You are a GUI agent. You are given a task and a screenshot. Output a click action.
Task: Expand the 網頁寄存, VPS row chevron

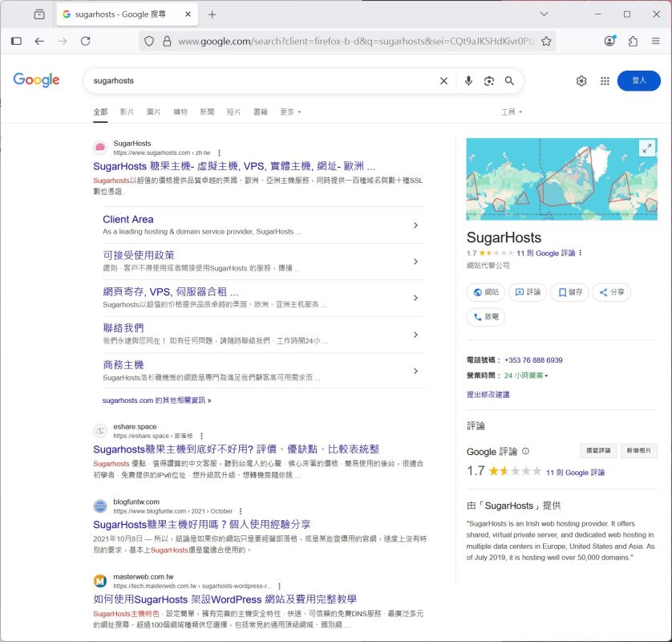click(x=415, y=298)
